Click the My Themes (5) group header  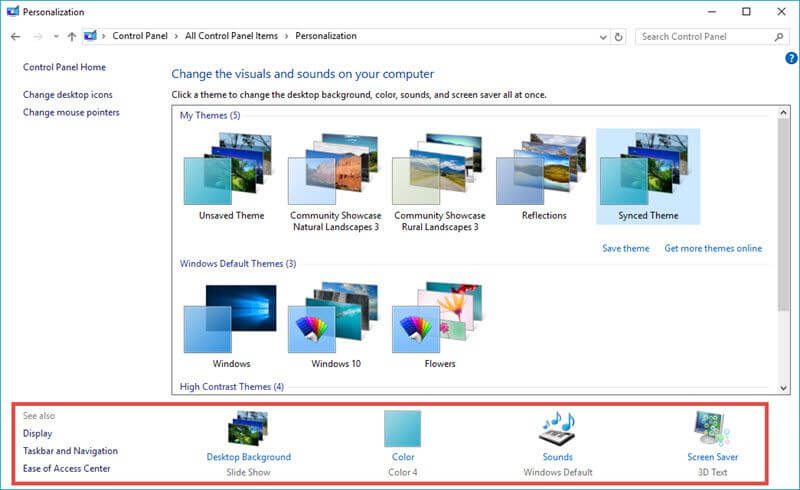[210, 115]
